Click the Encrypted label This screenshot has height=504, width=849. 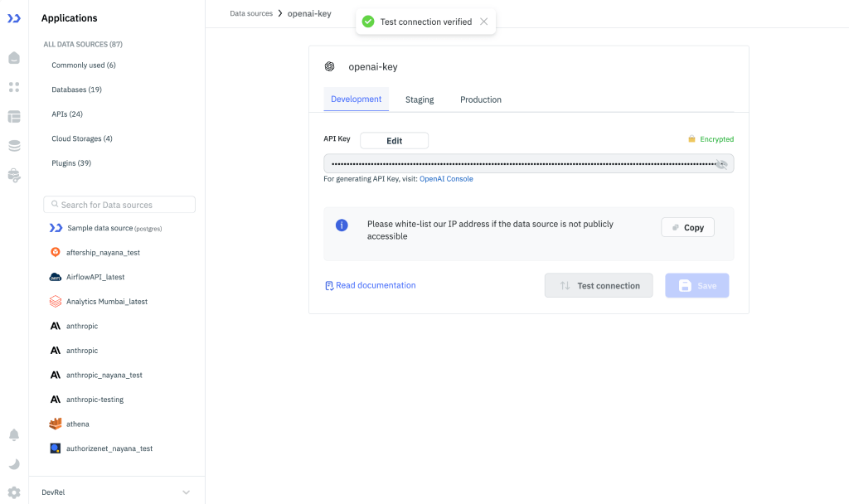pos(717,139)
